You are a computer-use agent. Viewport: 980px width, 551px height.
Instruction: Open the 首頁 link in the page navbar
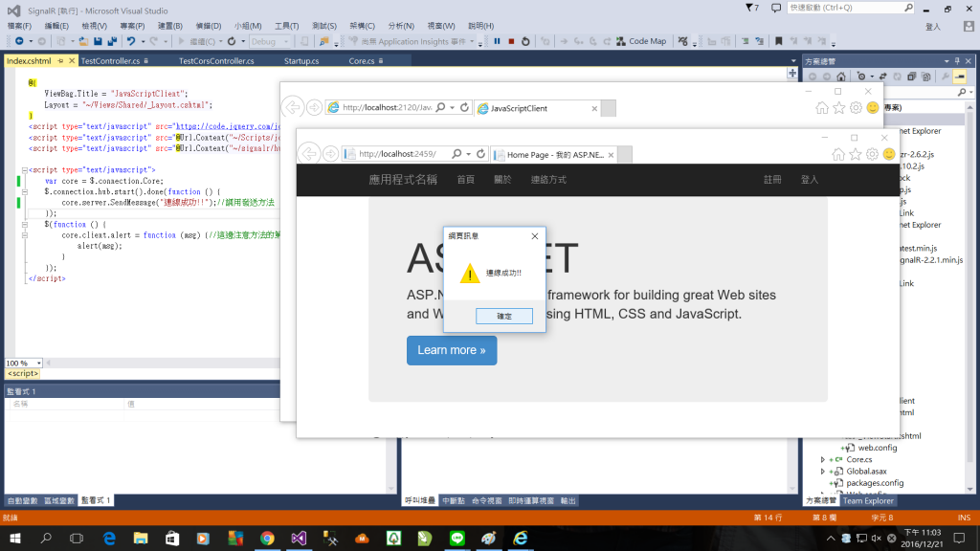[x=466, y=180]
